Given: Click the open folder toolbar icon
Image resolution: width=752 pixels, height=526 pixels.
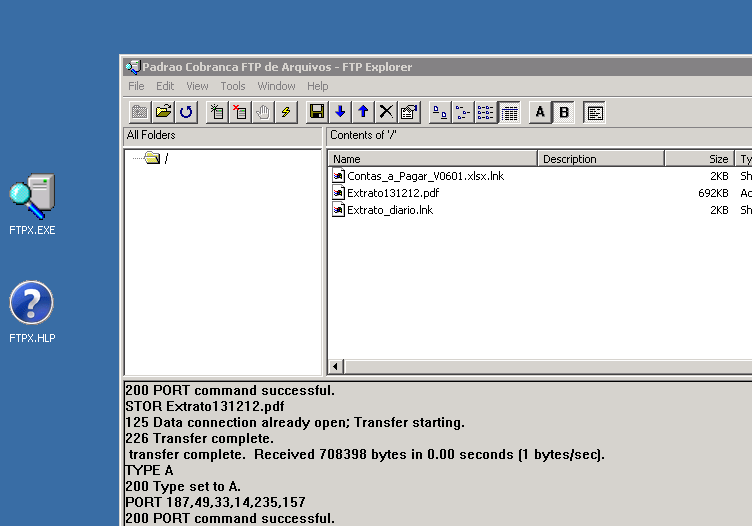Looking at the screenshot, I should pos(163,112).
